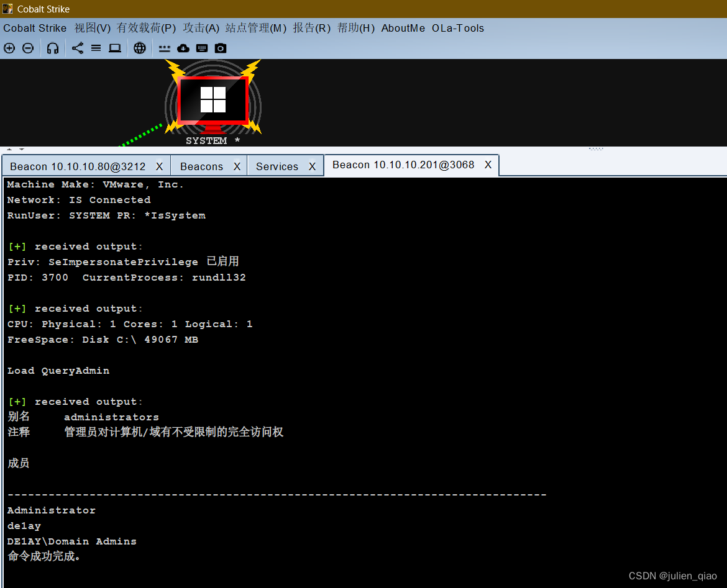
Task: Open downloaded files cloud icon
Action: pyautogui.click(x=183, y=48)
